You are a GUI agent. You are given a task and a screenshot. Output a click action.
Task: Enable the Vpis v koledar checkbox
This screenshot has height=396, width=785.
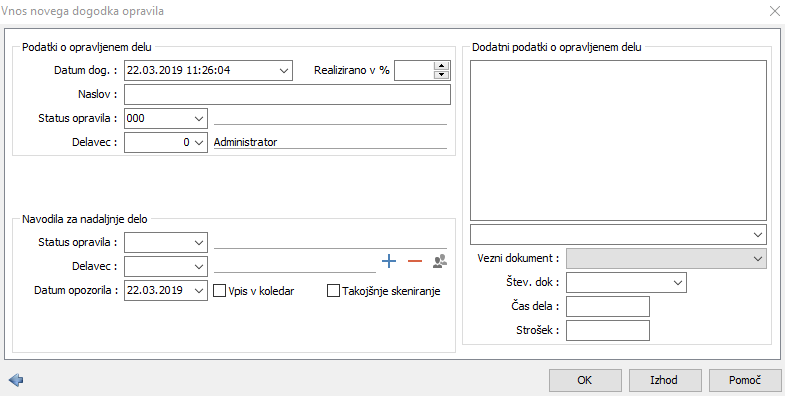(x=219, y=290)
